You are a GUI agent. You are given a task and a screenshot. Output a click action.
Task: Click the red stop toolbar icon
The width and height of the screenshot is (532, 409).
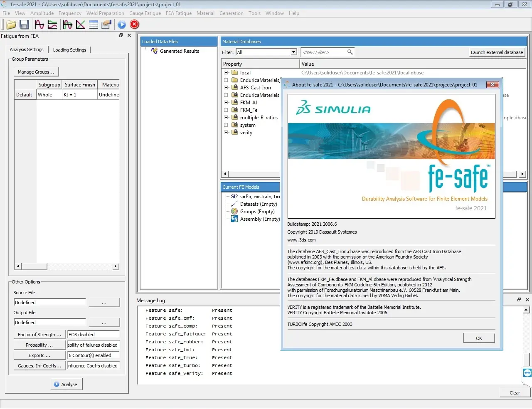pos(135,25)
